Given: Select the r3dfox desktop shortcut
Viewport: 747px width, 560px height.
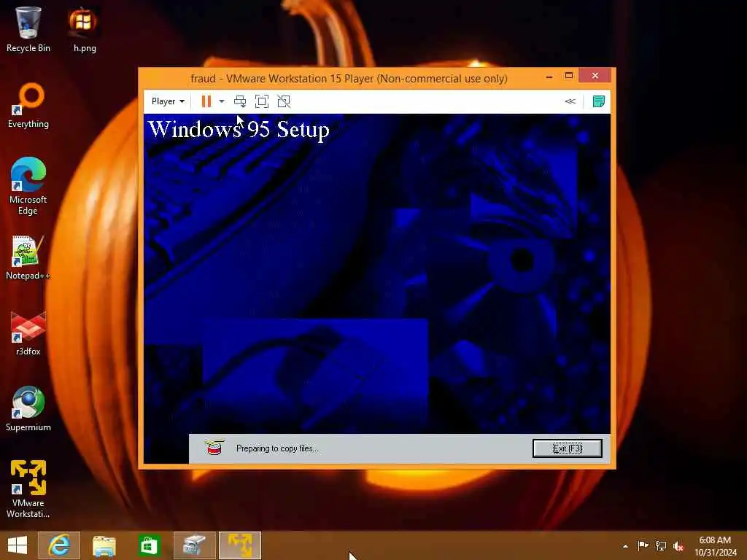Looking at the screenshot, I should click(x=28, y=332).
